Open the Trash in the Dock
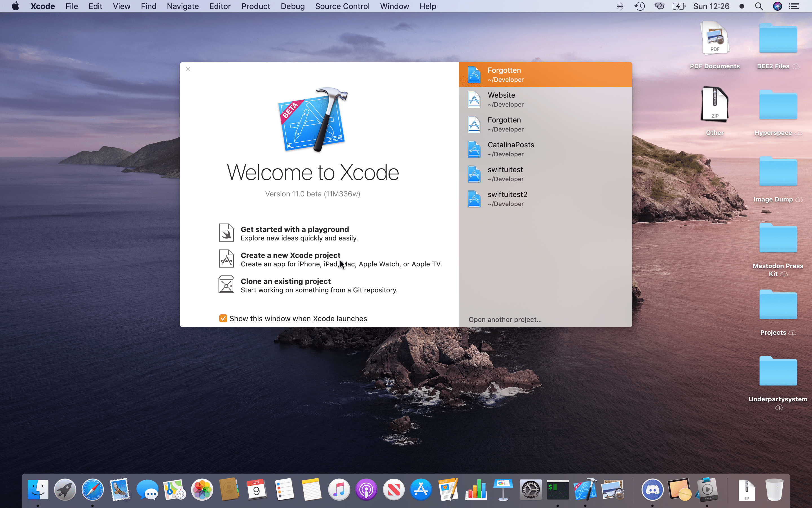812x508 pixels. pyautogui.click(x=774, y=489)
